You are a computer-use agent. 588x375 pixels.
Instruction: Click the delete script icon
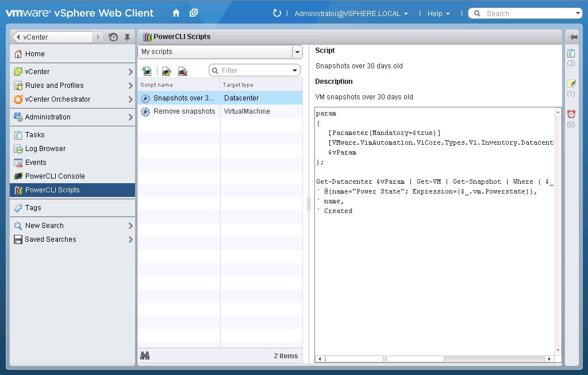click(183, 71)
